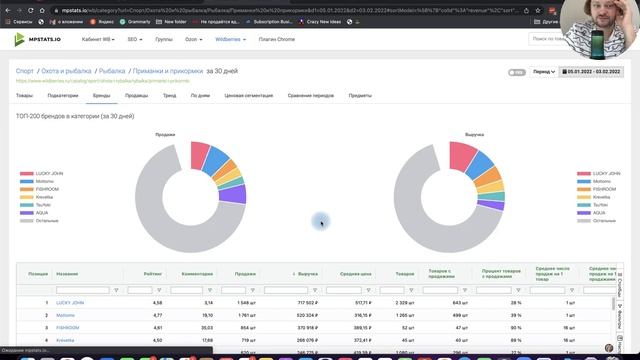Viewport: 640px width, 360px height.
Task: Switch to the Продавцы tab
Action: coord(136,96)
